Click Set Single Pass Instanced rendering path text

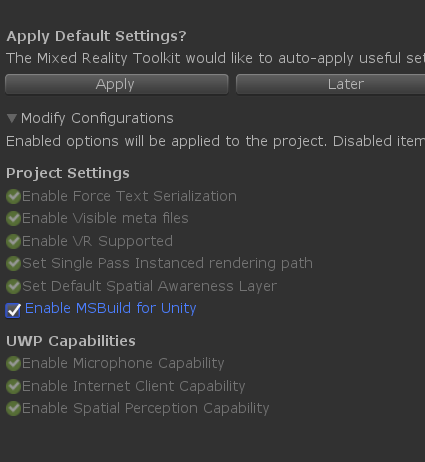[167, 264]
